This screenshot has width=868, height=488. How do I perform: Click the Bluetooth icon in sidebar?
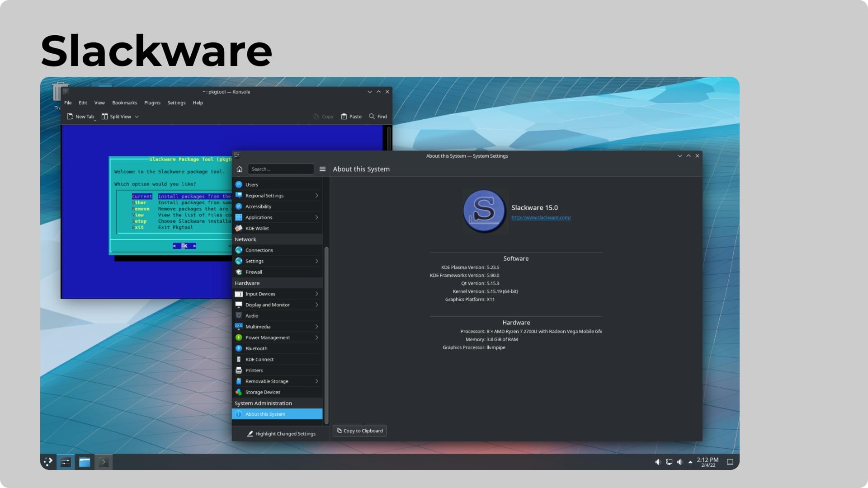click(x=239, y=348)
